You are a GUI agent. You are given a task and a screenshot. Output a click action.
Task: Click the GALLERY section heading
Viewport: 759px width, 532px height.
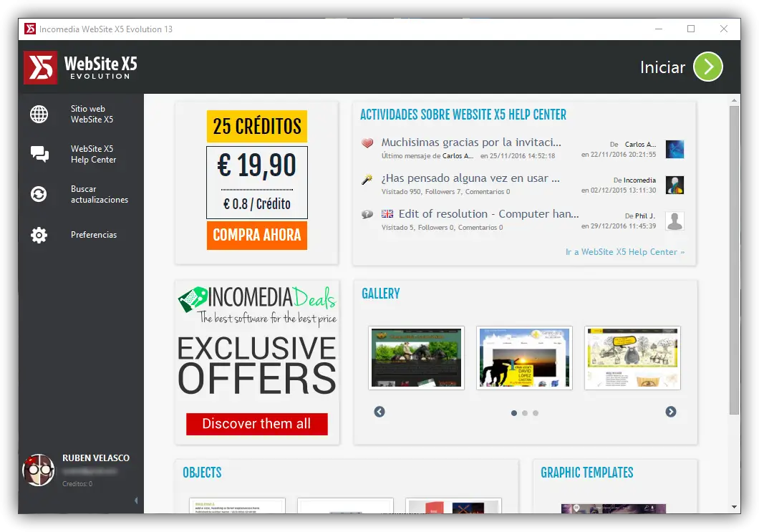(381, 294)
